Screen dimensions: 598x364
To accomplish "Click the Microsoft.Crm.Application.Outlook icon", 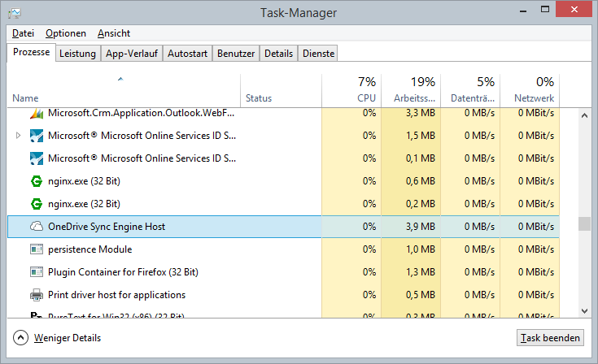I will [37, 113].
